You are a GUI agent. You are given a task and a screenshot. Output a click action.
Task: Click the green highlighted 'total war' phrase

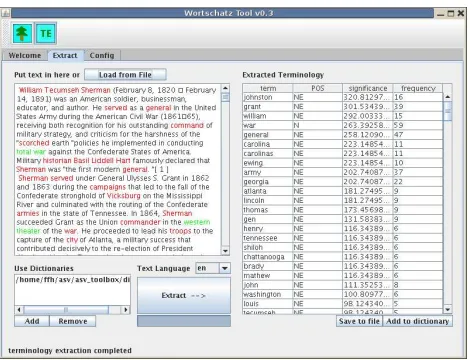(x=31, y=152)
